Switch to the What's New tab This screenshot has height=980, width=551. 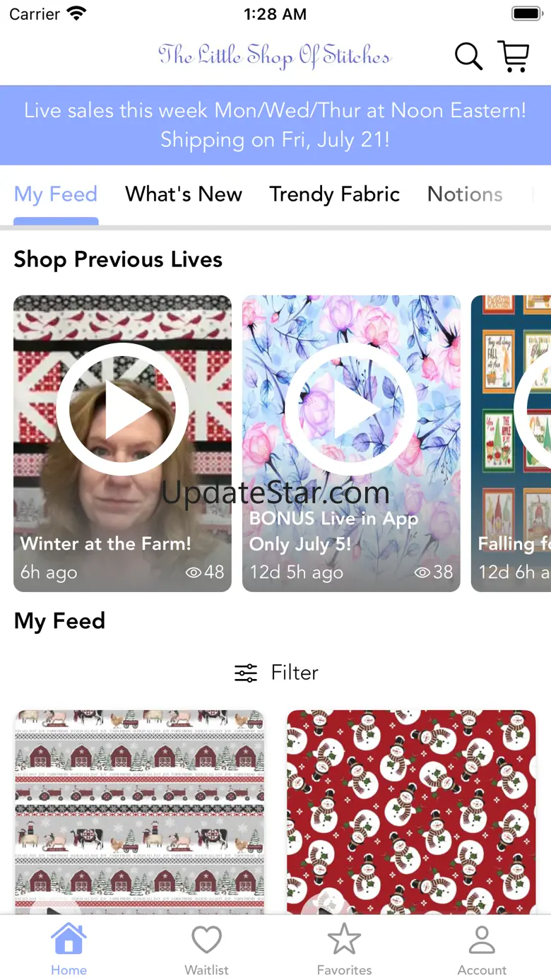tap(184, 194)
